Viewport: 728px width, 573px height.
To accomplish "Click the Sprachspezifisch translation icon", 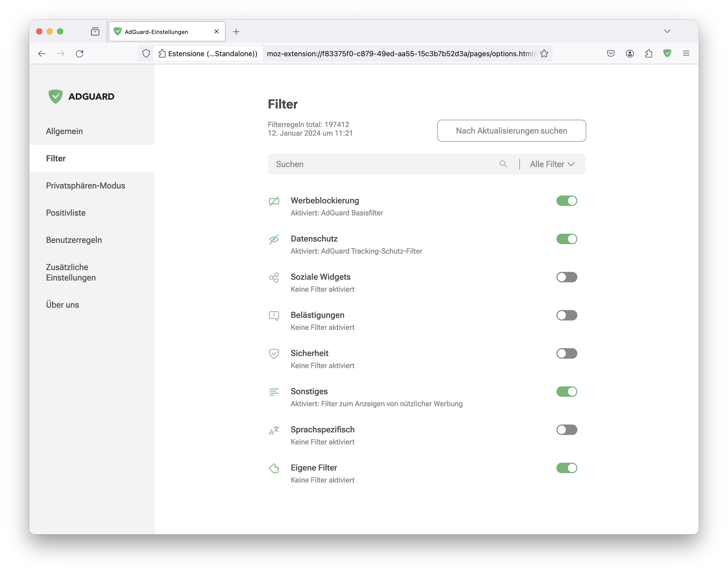I will pyautogui.click(x=274, y=430).
